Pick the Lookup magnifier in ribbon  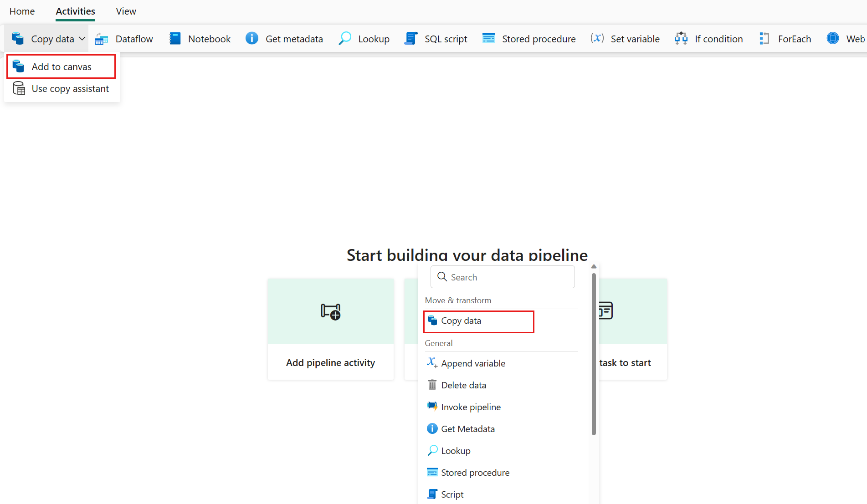coord(345,39)
